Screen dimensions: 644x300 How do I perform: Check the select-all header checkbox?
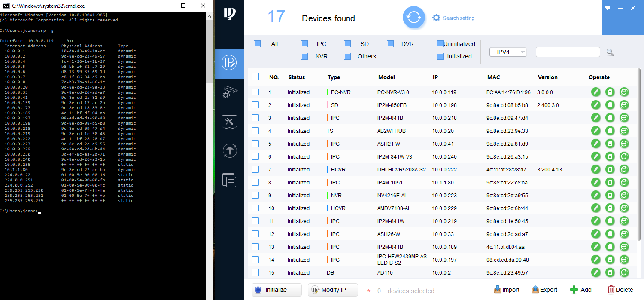(255, 77)
